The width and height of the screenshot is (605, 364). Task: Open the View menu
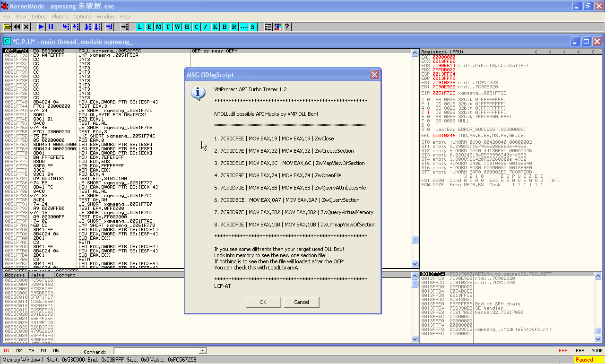21,17
